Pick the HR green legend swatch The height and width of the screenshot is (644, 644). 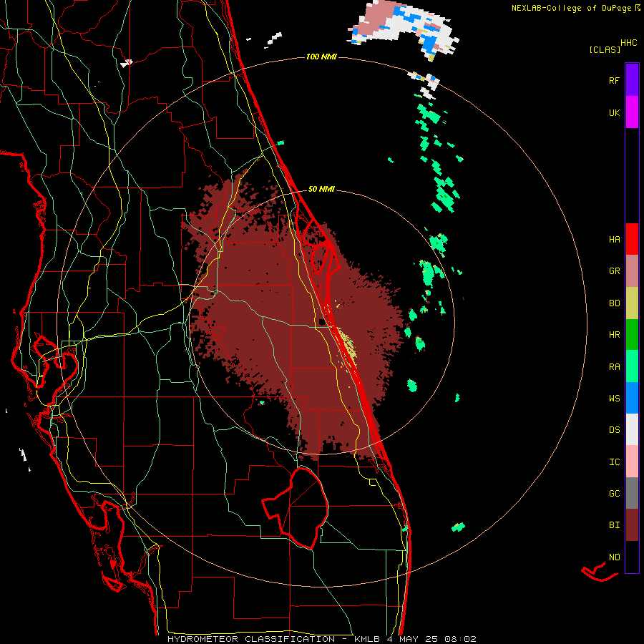point(632,335)
